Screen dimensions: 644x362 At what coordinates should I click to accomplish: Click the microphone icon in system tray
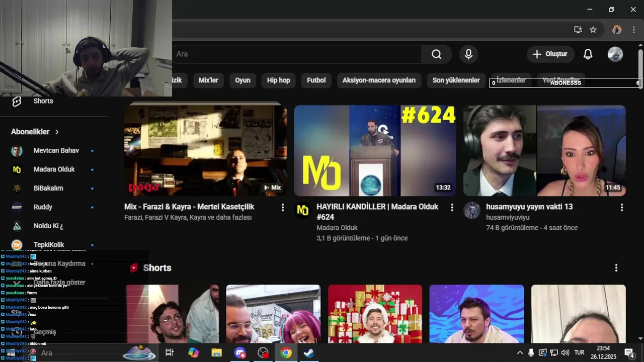(531, 353)
